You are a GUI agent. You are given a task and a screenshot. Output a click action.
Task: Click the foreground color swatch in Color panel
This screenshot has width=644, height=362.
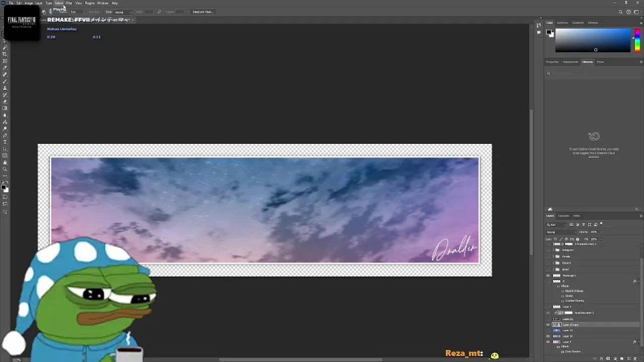coord(549,32)
